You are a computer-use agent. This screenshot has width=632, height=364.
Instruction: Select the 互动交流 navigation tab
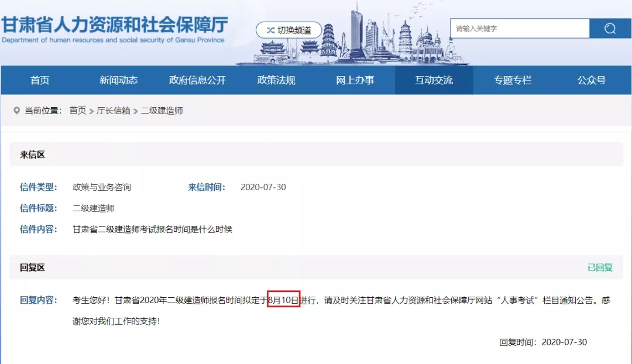pos(434,80)
